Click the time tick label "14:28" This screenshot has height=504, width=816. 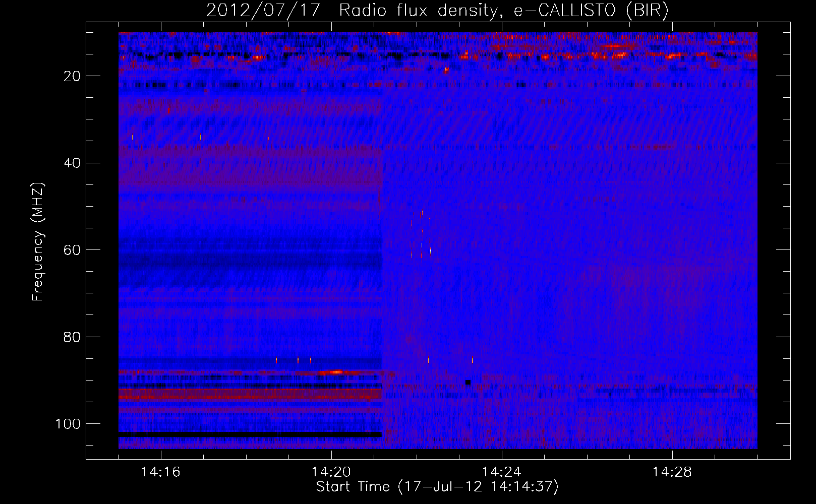672,472
